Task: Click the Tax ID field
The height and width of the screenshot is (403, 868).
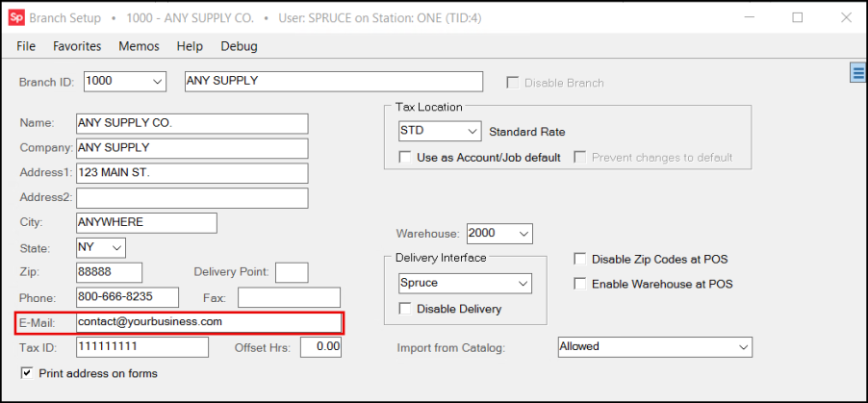Action: pos(142,347)
